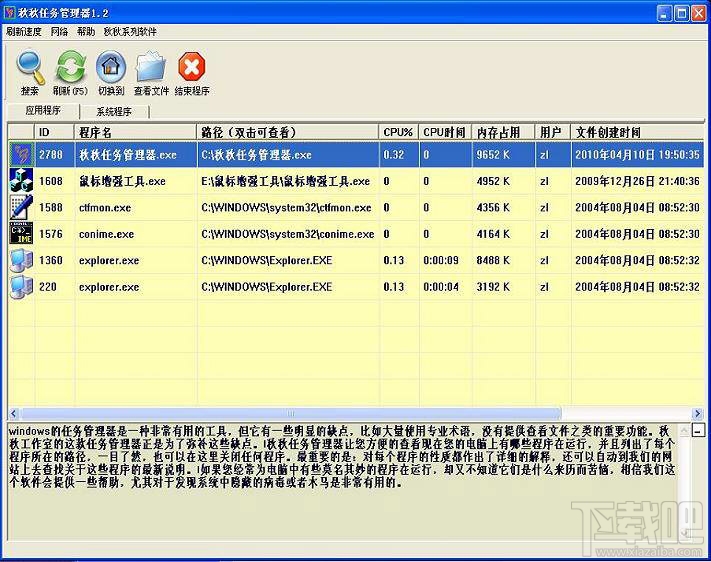Click the horizontal scrollbar thumb
Viewport: 711px width, 562px height.
click(290, 413)
